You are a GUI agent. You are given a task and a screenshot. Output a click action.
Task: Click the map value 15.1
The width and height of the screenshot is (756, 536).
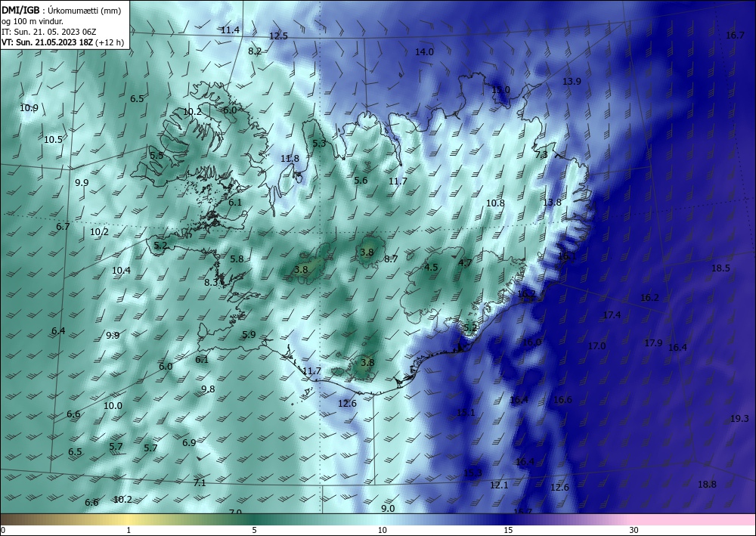[466, 413]
